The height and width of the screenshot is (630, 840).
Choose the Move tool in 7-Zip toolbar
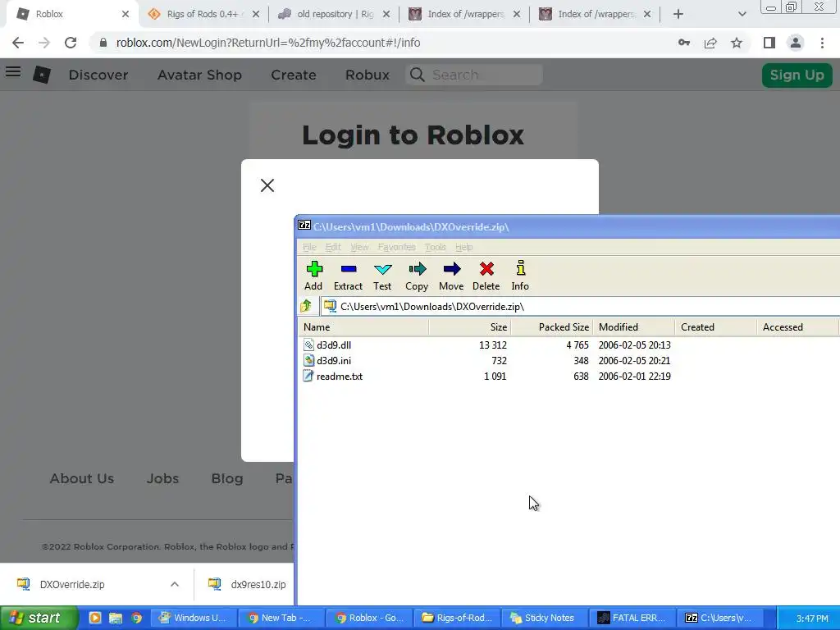point(451,276)
